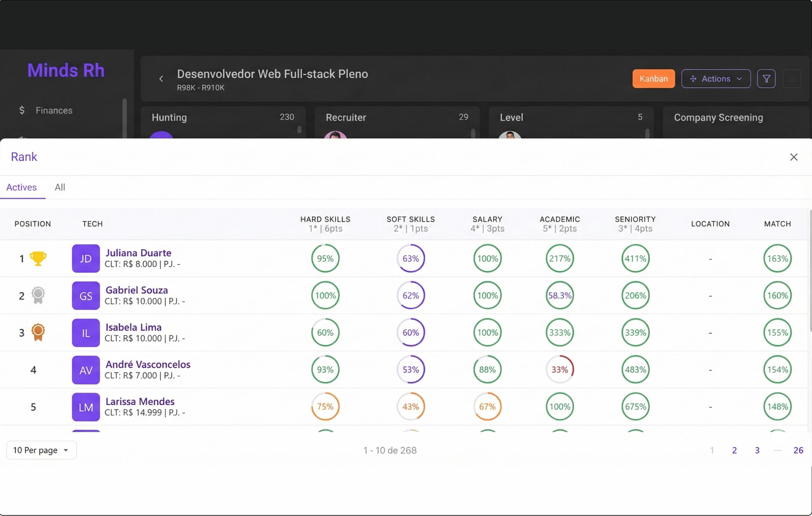Jump to last page 26
Viewport: 812px width, 516px height.
[798, 450]
